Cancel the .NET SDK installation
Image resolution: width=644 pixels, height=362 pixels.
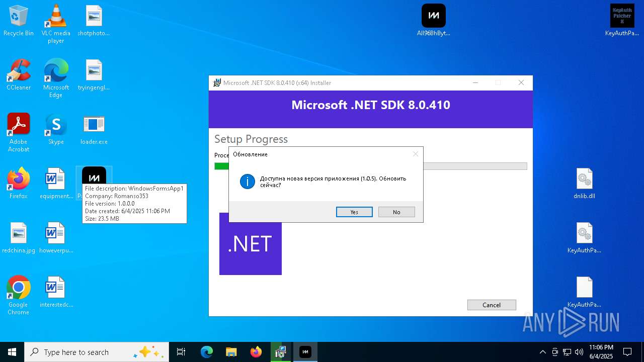[x=492, y=305]
